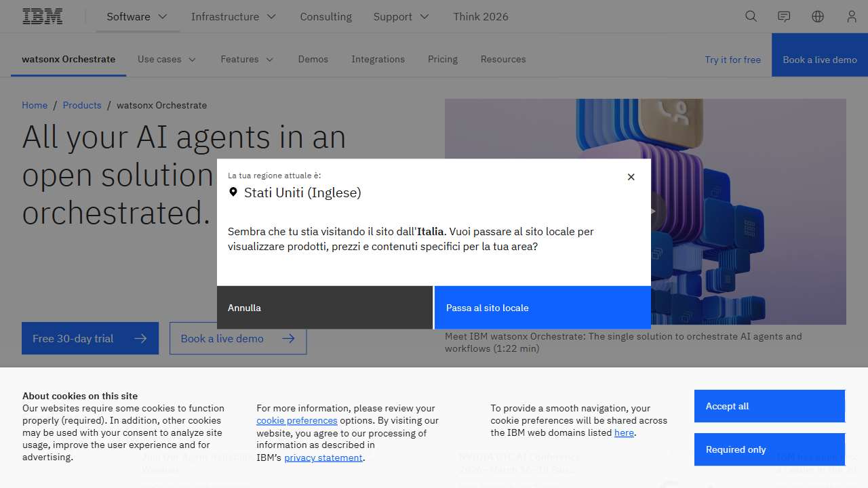Viewport: 868px width, 488px height.
Task: Choose Required only cookies
Action: click(x=769, y=449)
